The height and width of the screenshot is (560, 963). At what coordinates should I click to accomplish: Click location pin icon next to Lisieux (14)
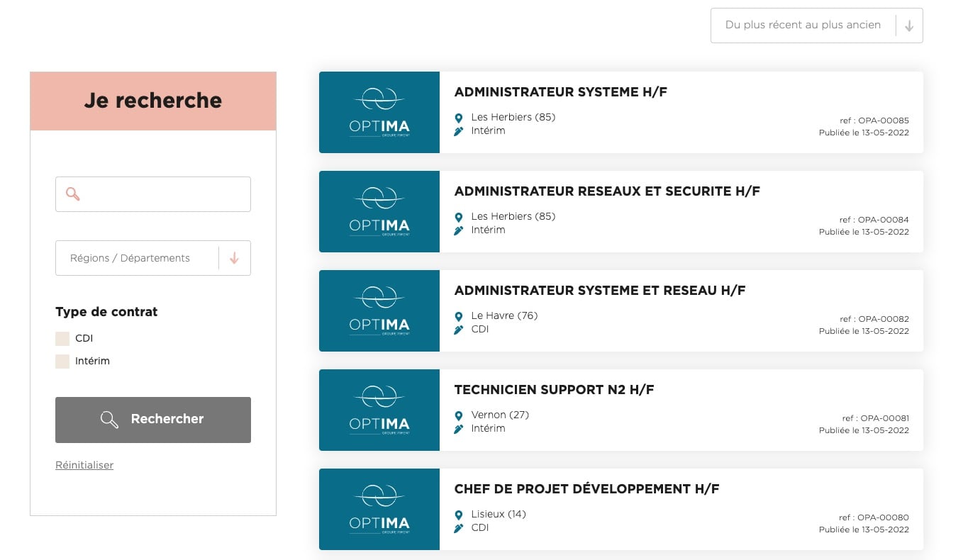[459, 515]
